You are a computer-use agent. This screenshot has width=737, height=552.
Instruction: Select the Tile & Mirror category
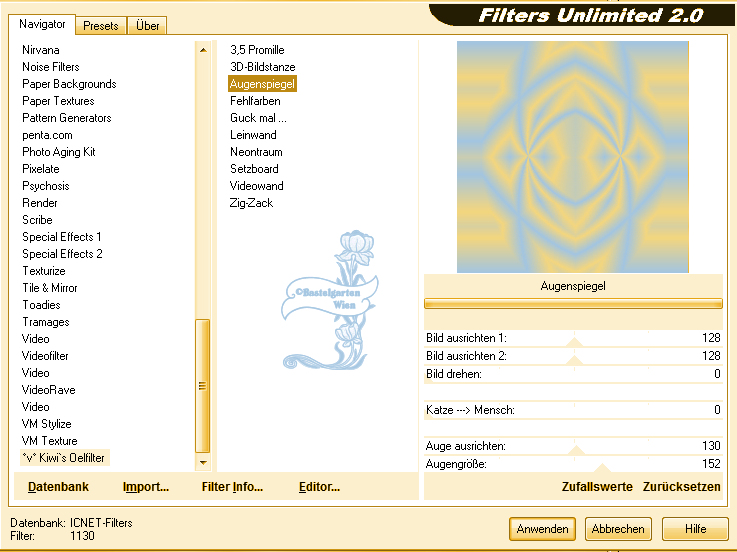tap(50, 288)
